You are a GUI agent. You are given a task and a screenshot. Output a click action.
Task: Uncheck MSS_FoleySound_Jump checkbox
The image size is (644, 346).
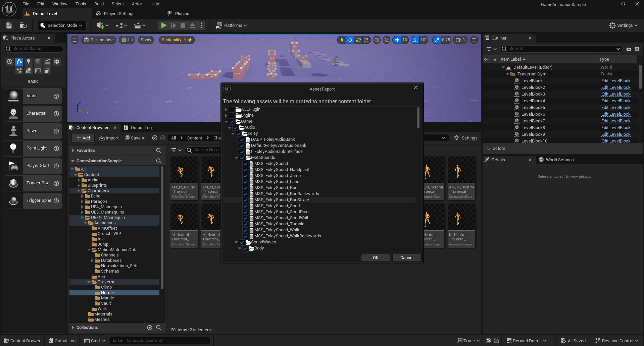point(245,176)
